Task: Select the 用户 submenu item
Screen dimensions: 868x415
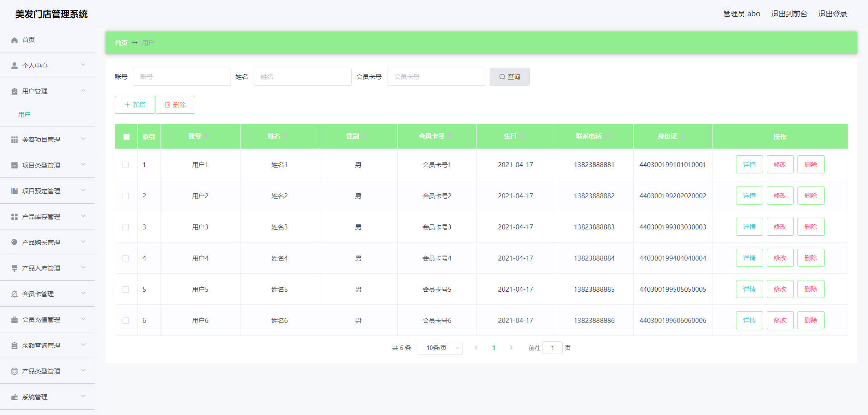Action: [x=47, y=115]
